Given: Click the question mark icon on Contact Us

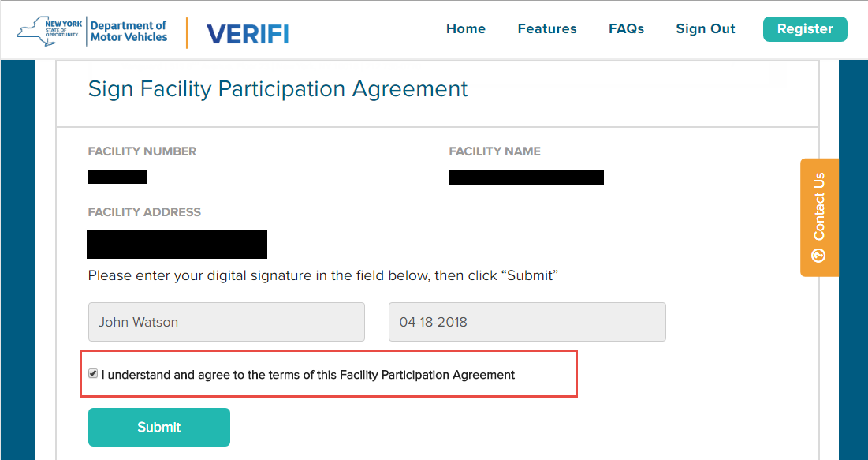Looking at the screenshot, I should point(818,256).
